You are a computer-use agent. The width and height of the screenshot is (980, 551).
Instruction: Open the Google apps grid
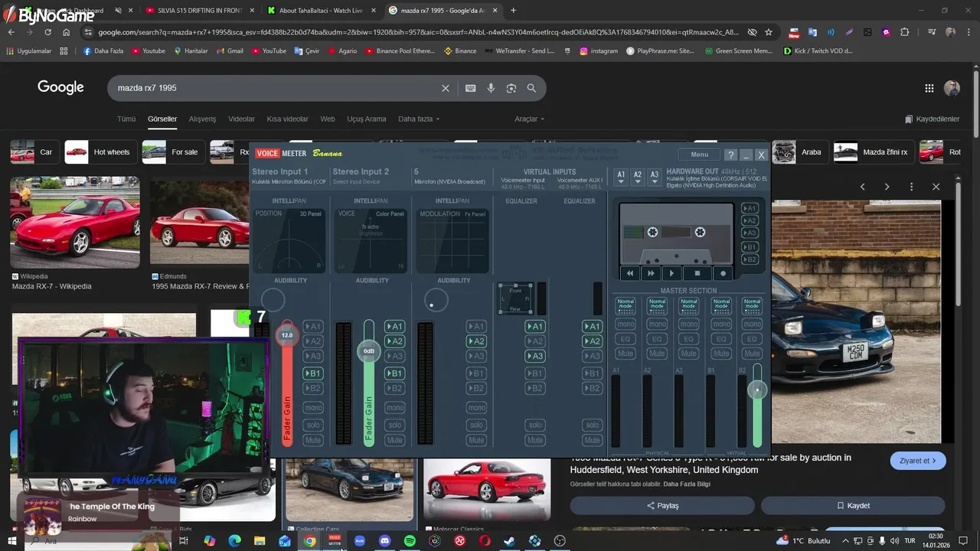929,88
